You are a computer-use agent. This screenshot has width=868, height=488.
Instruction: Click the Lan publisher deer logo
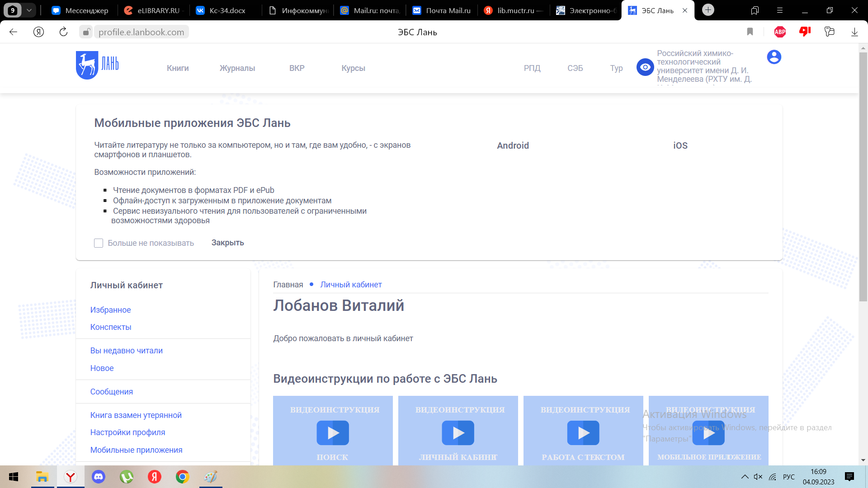(x=97, y=65)
